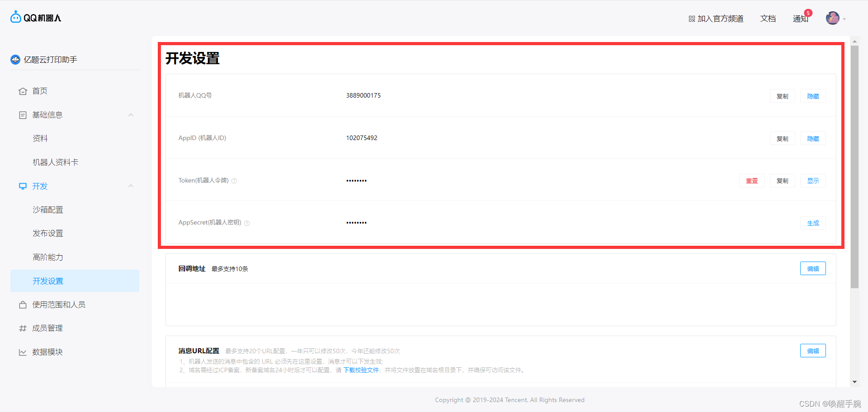868x412 pixels.
Task: Edit the 消息URL配置 section
Action: point(813,351)
